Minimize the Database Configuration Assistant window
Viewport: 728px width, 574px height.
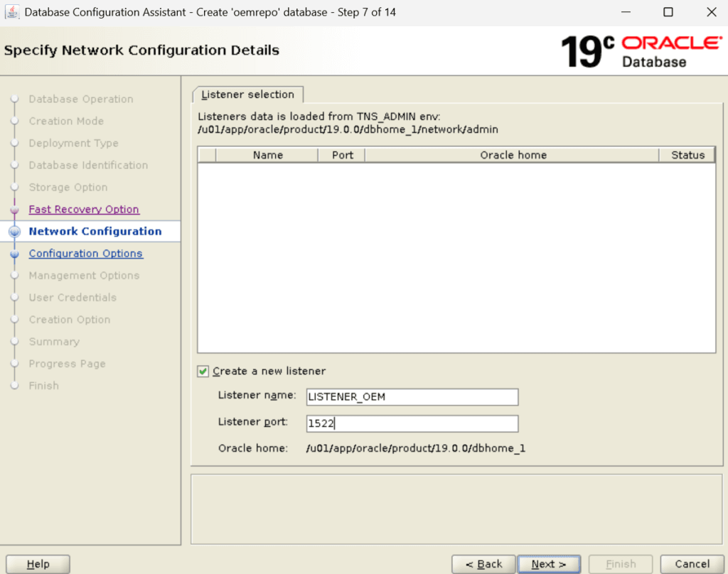coord(626,12)
